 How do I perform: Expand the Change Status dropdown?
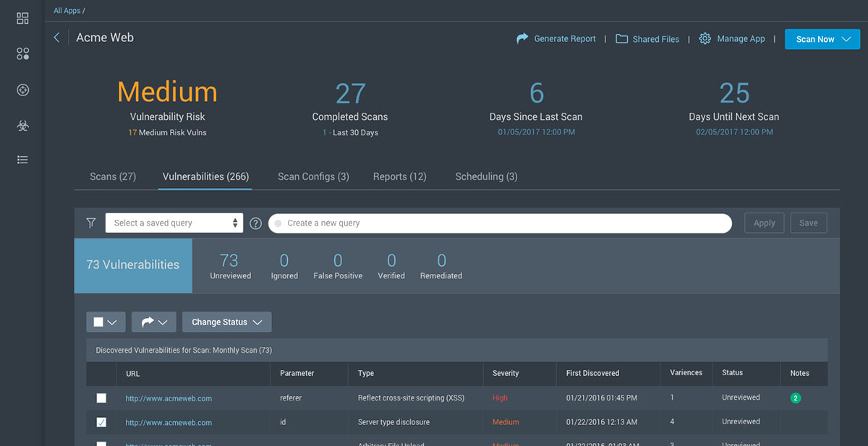pyautogui.click(x=226, y=322)
